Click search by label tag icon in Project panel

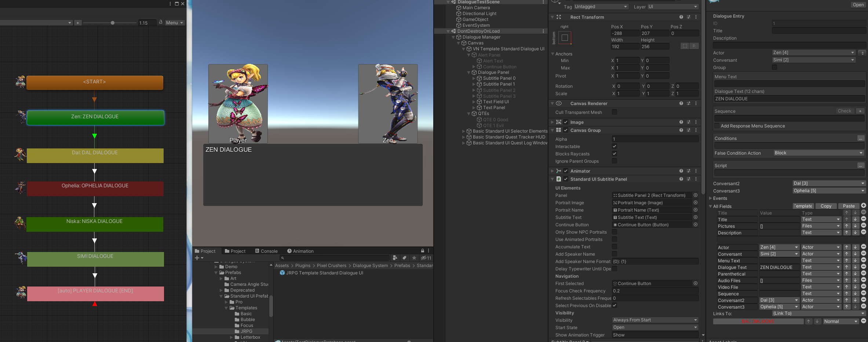point(404,258)
